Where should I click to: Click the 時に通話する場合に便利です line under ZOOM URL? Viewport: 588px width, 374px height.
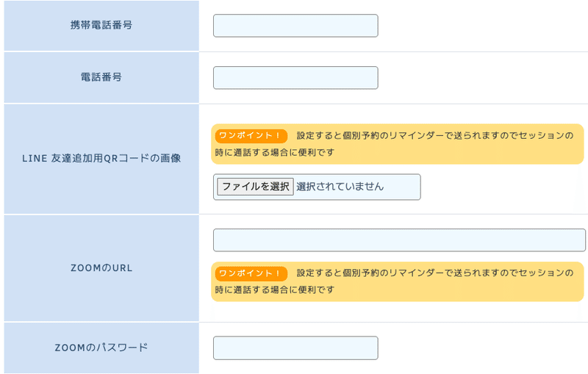point(274,290)
